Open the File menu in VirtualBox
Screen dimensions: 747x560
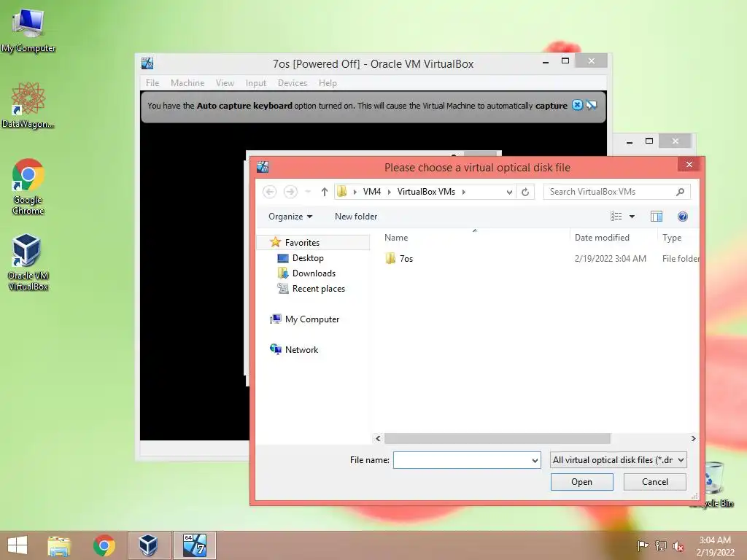pos(152,83)
